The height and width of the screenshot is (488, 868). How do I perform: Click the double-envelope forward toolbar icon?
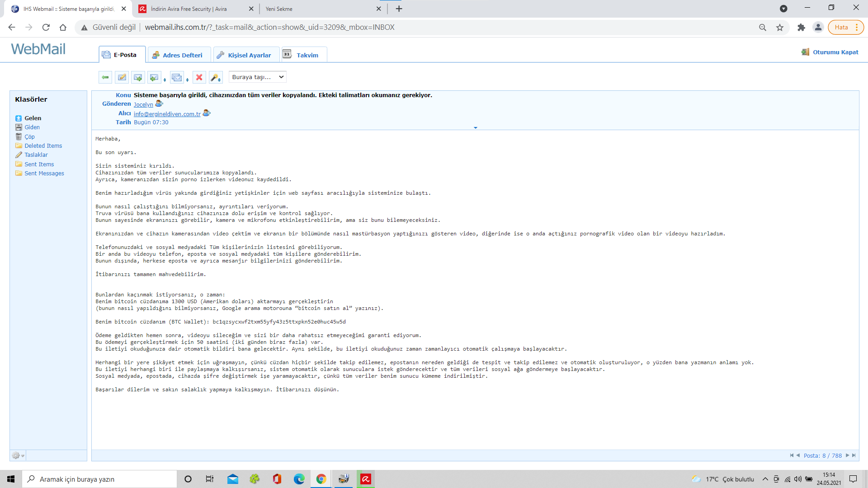click(x=177, y=77)
